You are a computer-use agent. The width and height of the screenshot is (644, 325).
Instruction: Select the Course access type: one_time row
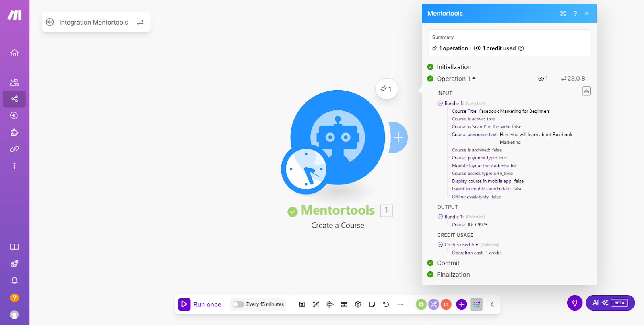point(482,174)
